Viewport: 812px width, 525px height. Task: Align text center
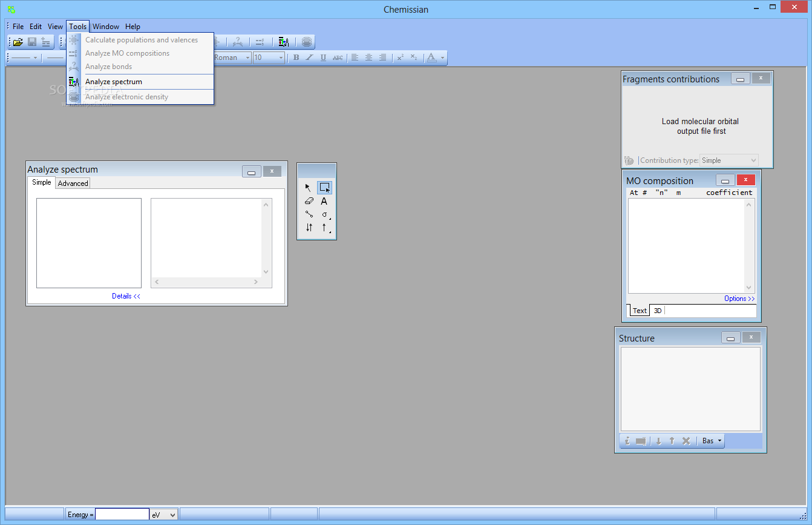coord(368,58)
